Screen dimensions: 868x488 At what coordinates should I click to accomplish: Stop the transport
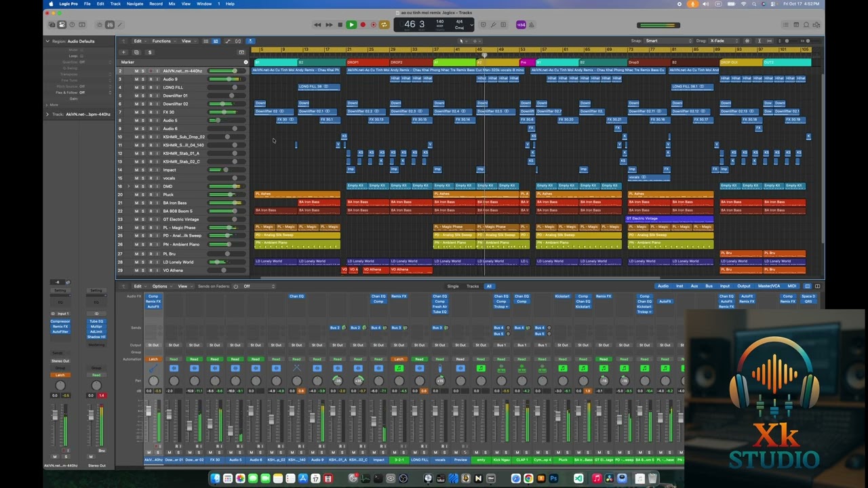tap(340, 25)
